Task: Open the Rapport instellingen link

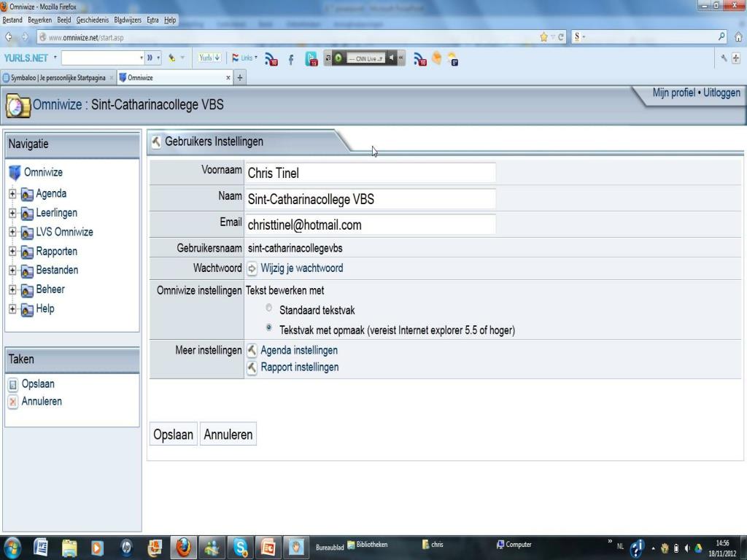Action: pos(300,367)
